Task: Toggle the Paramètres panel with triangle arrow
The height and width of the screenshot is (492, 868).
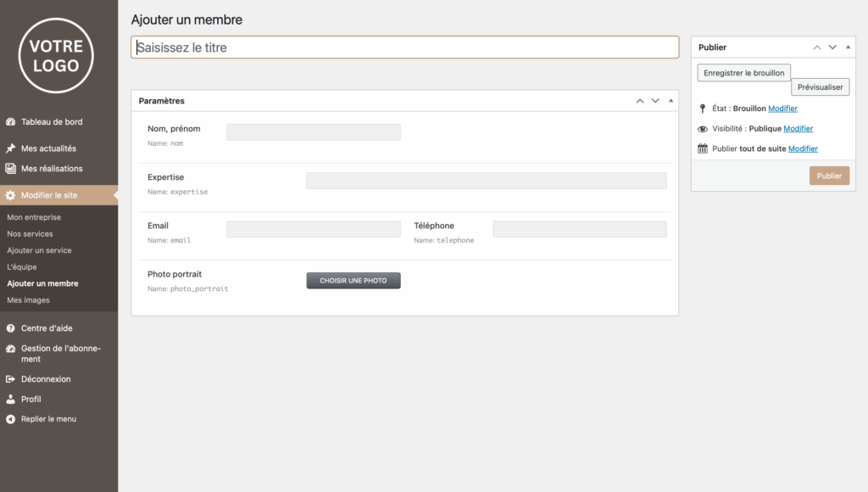Action: 671,101
